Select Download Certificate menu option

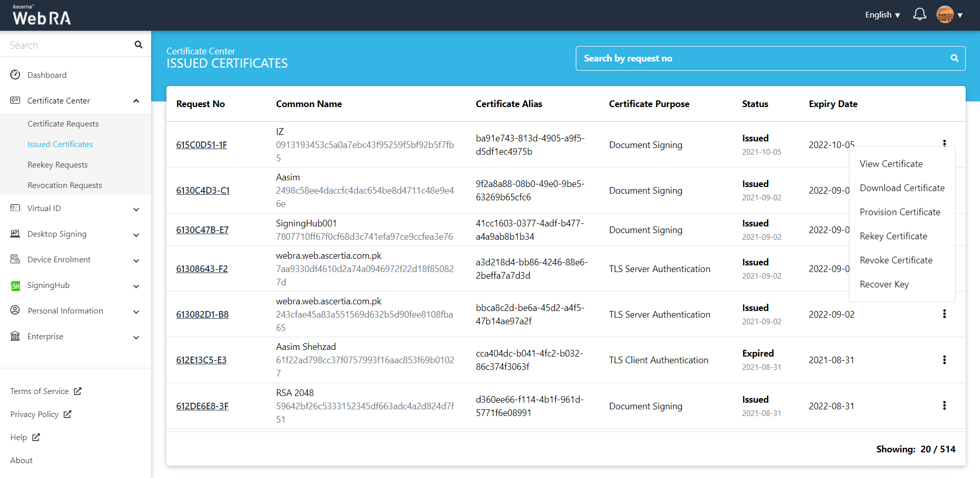coord(902,188)
